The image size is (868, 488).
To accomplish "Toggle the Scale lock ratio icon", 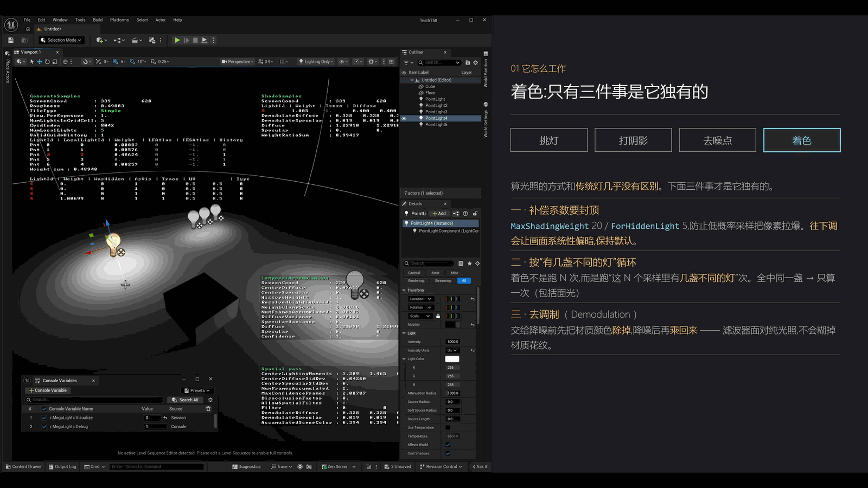I will click(x=438, y=316).
